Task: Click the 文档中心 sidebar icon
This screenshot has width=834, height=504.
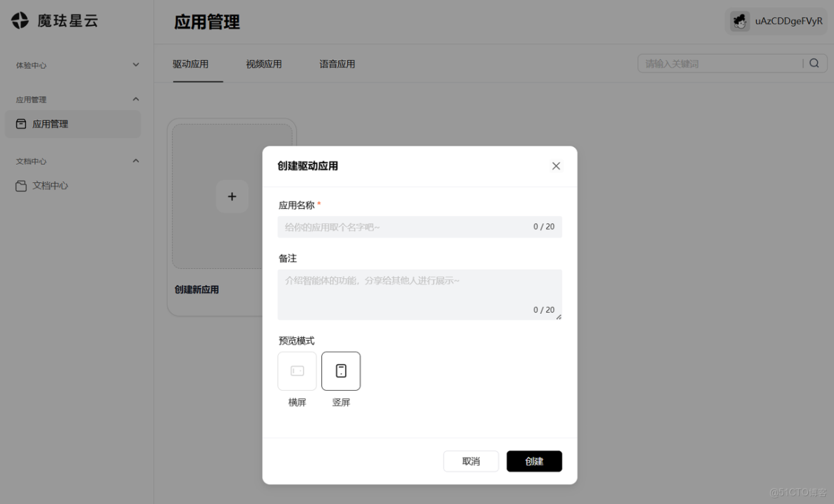Action: (x=19, y=185)
